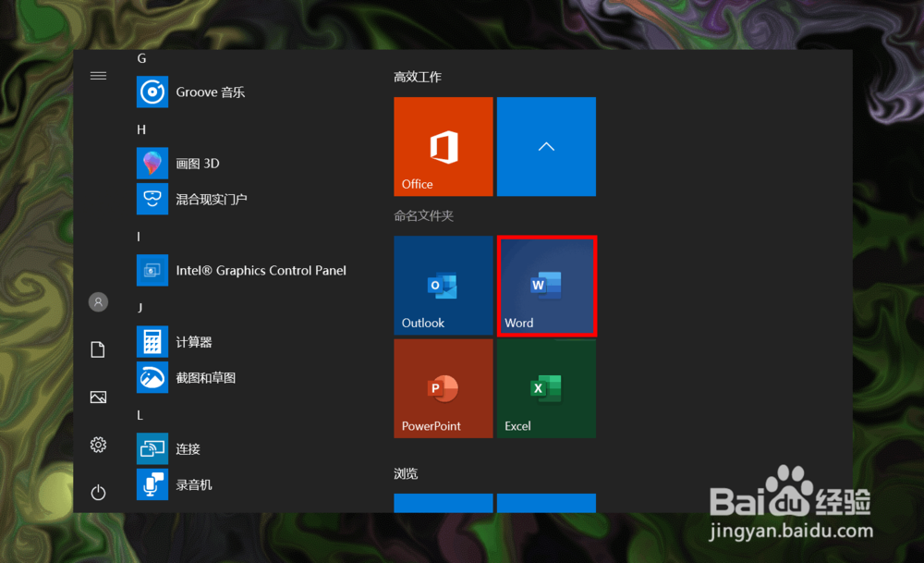
Task: Launch the 录音机 voice recorder app
Action: (152, 484)
